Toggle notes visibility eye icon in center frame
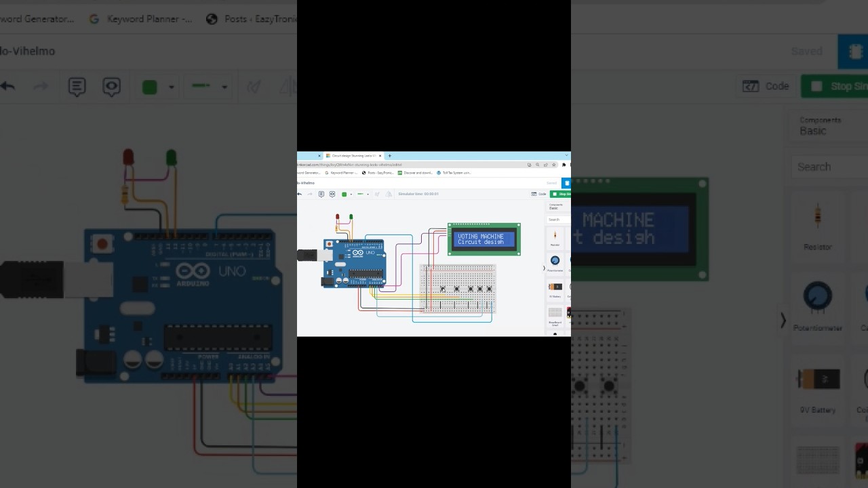868x488 pixels. tap(332, 194)
